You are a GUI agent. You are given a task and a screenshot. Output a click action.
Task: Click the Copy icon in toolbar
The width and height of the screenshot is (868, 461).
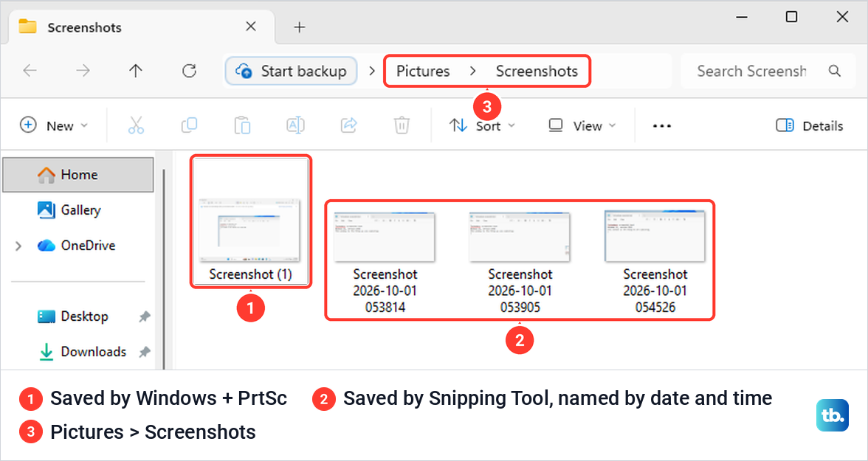click(189, 125)
